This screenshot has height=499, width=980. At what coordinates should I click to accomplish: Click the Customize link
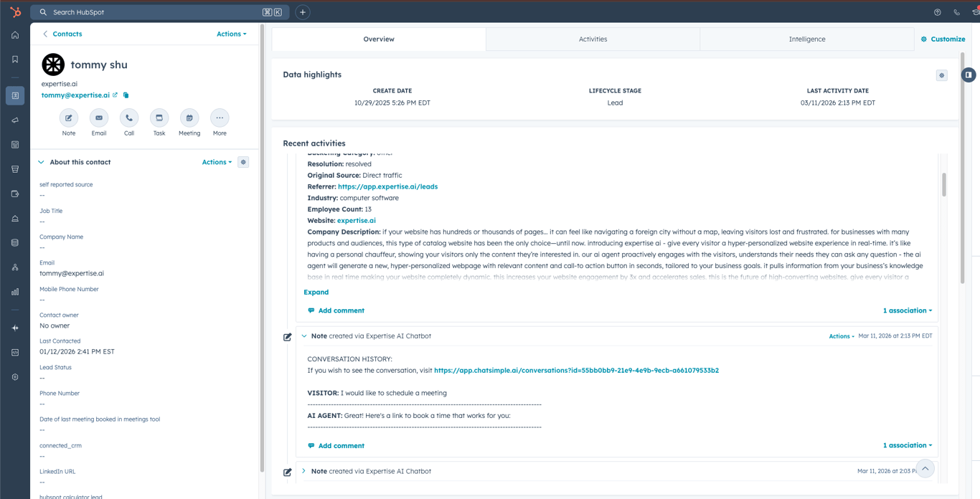pos(943,39)
